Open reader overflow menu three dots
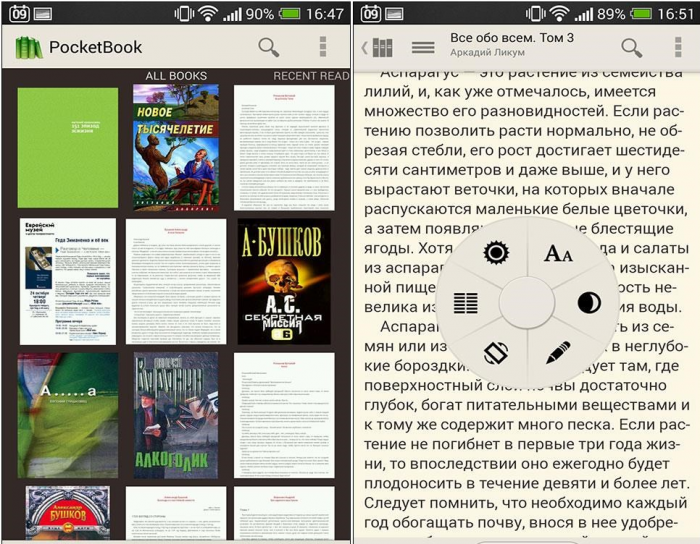Screen dimensions: 700x544 point(678,47)
